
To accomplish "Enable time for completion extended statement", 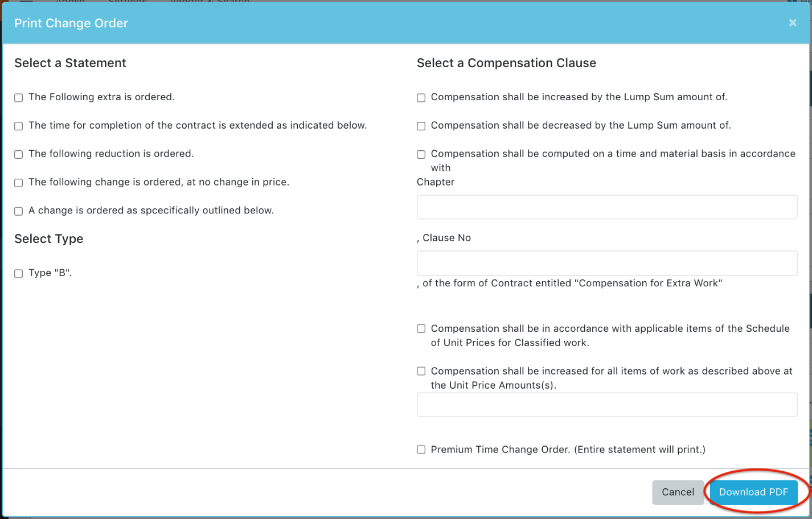I will pos(19,126).
